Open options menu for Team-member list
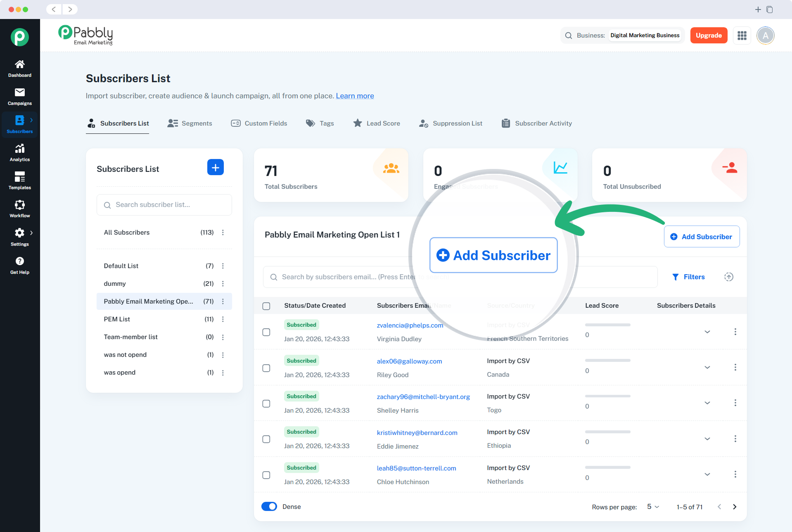 pos(223,337)
